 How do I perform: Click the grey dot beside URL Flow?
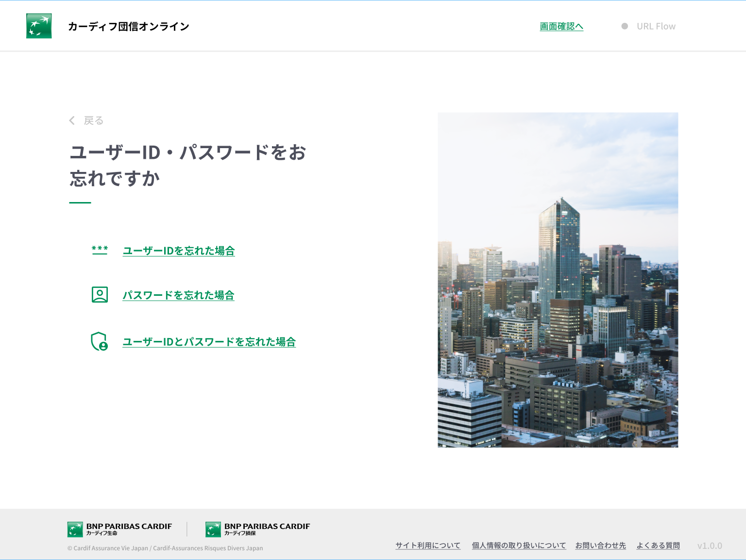coord(625,26)
